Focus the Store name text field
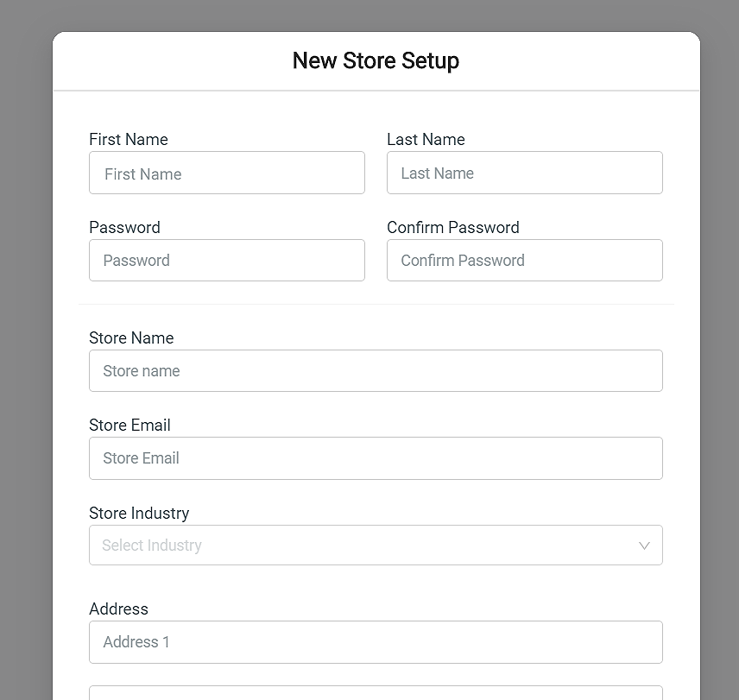The width and height of the screenshot is (739, 700). point(376,371)
